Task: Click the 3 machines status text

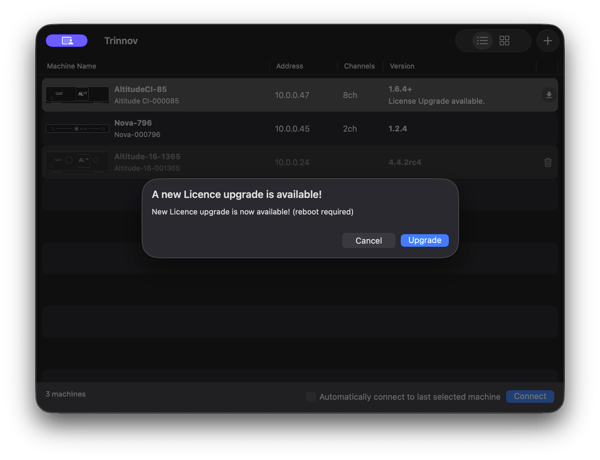Action: click(x=65, y=394)
